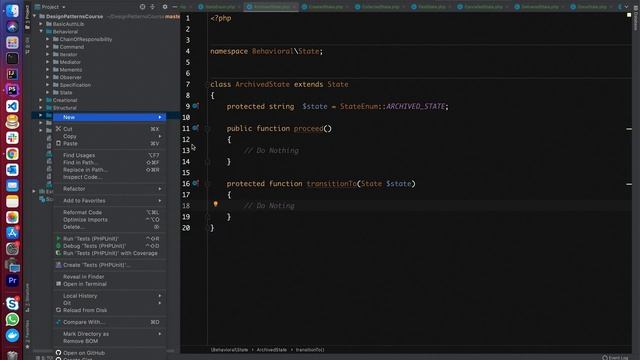Expand the ChainOfResponsibility folder
Screen dimensions: 640x360
(x=48, y=39)
